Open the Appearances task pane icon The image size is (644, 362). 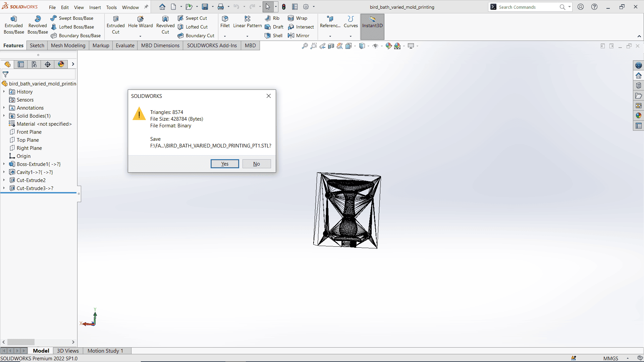click(x=639, y=116)
